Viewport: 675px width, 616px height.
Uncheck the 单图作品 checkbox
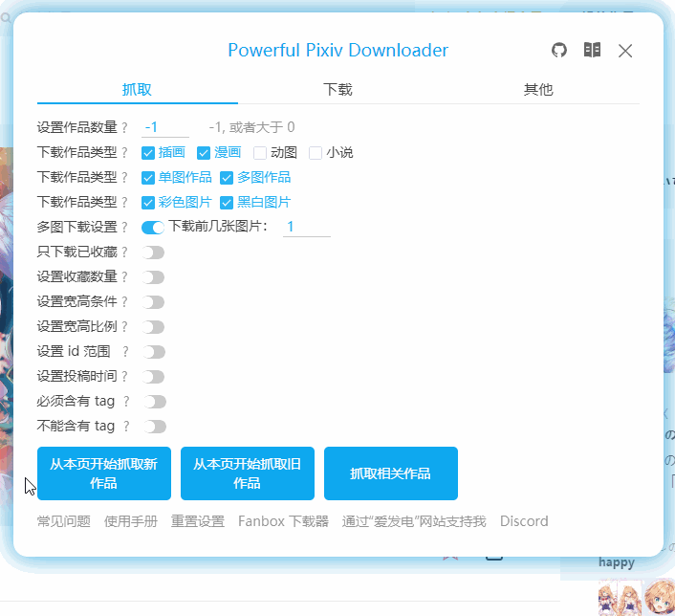pyautogui.click(x=148, y=178)
